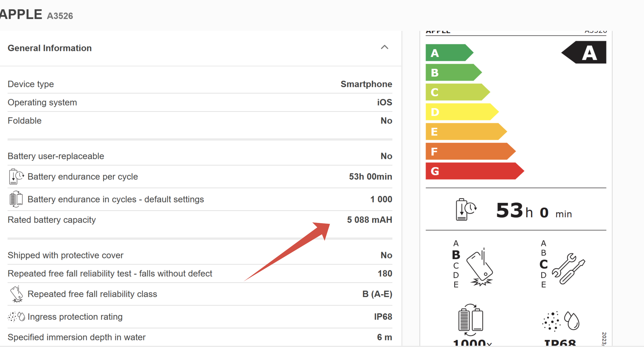Image resolution: width=644 pixels, height=347 pixels.
Task: Click the dust and water drop label icon
Action: click(561, 321)
